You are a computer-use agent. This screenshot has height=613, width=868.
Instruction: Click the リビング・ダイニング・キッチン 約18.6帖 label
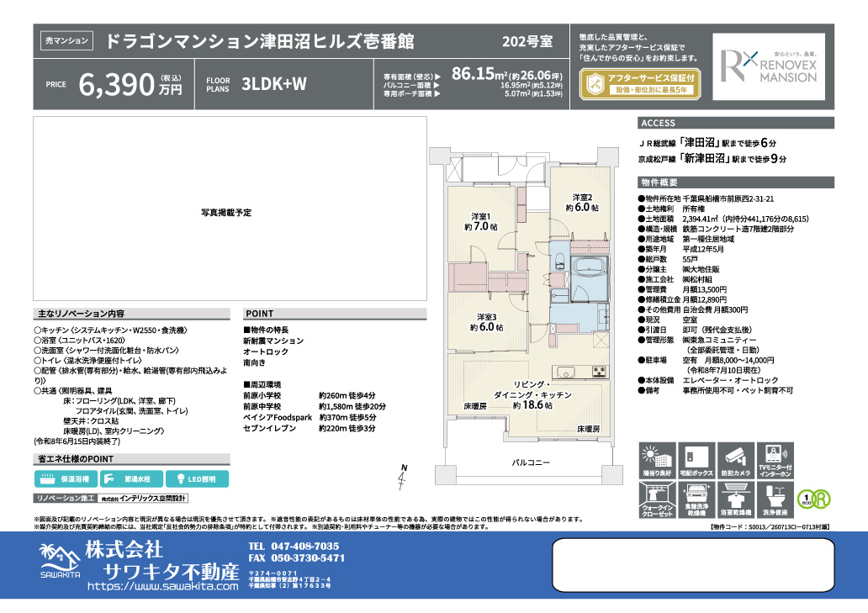coord(532,395)
